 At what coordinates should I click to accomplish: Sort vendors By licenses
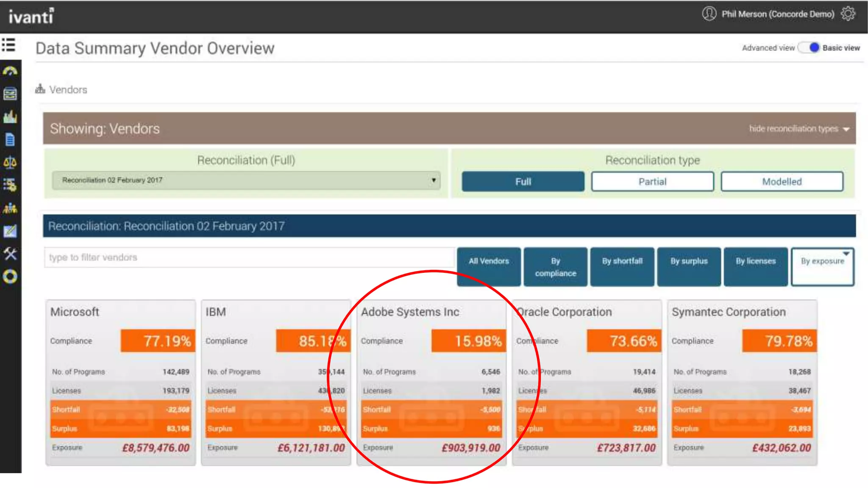756,267
